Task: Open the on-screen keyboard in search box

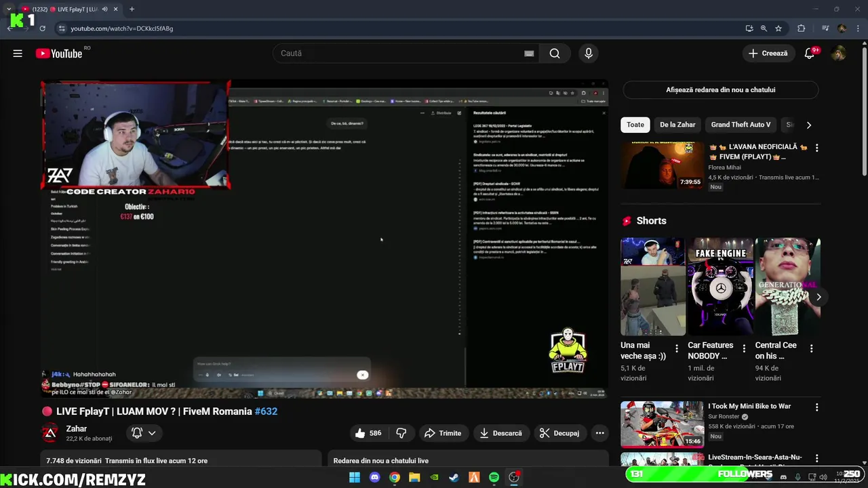Action: (x=529, y=54)
